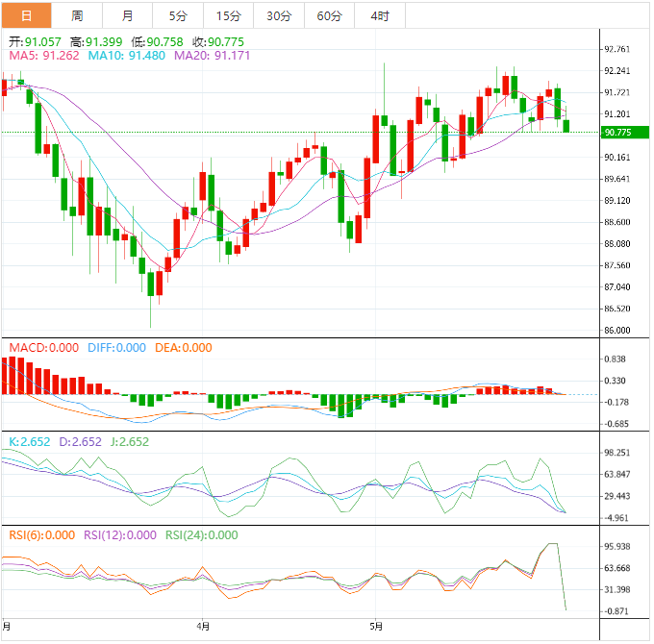Screen dimensions: 654x644
Task: Click the MA10: 91.480 indicator label
Action: coord(127,57)
